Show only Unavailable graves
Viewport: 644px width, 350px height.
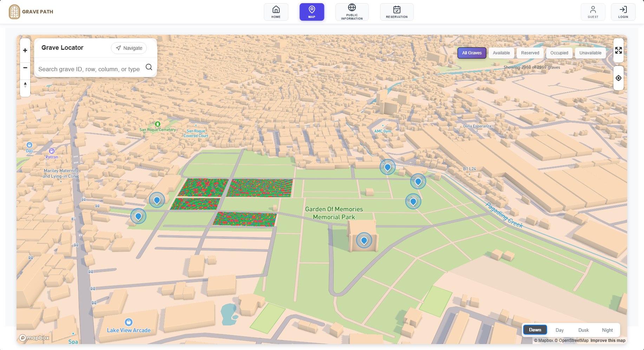590,53
